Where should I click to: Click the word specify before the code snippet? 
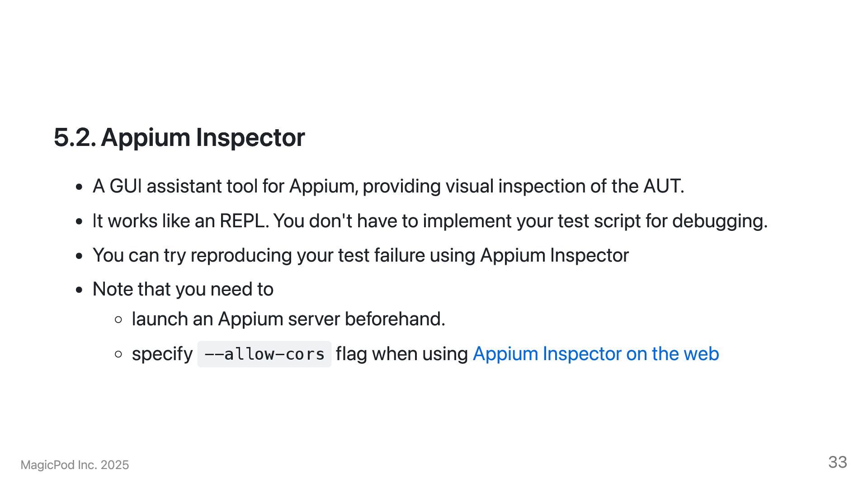pos(162,354)
